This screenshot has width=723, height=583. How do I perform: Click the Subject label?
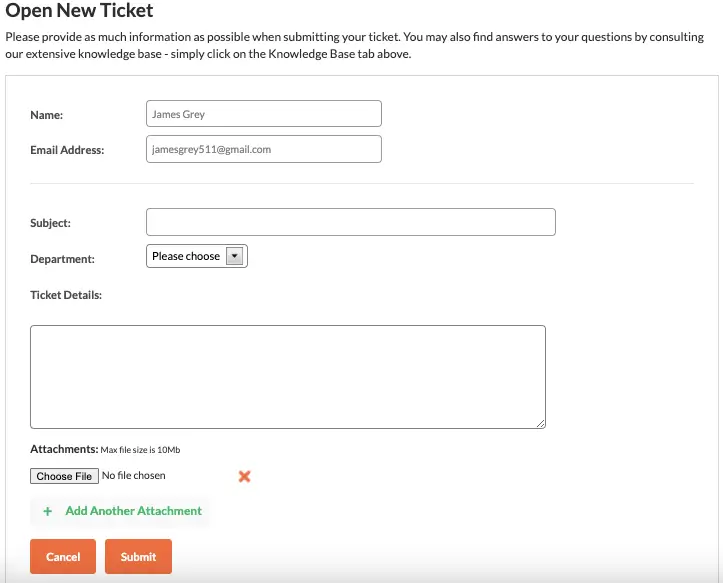click(51, 223)
